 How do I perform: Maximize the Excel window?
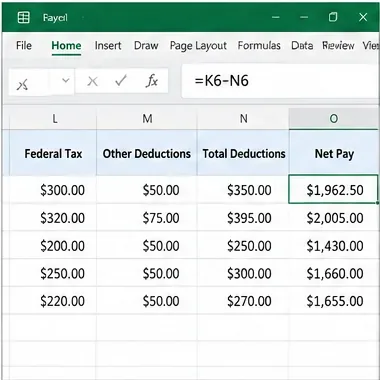pyautogui.click(x=333, y=17)
